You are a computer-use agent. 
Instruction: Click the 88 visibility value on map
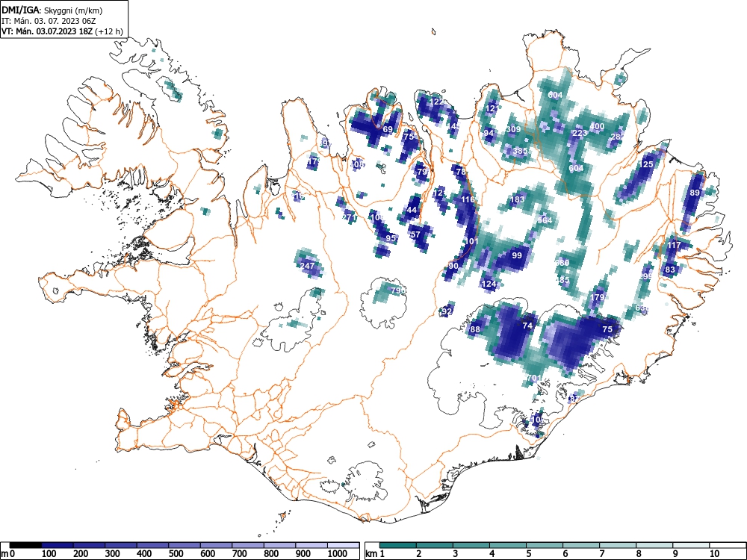[x=475, y=329]
